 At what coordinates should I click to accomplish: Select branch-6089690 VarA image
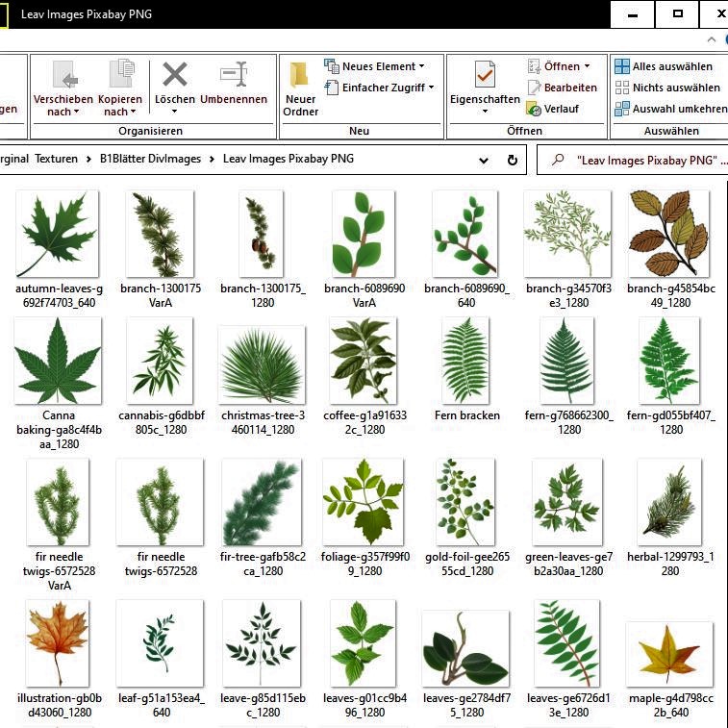[x=364, y=234]
